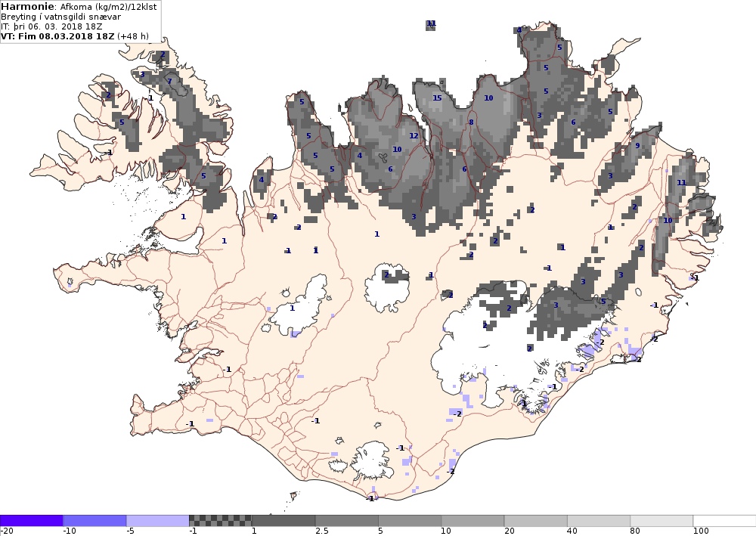Click the '100' legend scale label
The image size is (756, 536).
click(x=701, y=531)
